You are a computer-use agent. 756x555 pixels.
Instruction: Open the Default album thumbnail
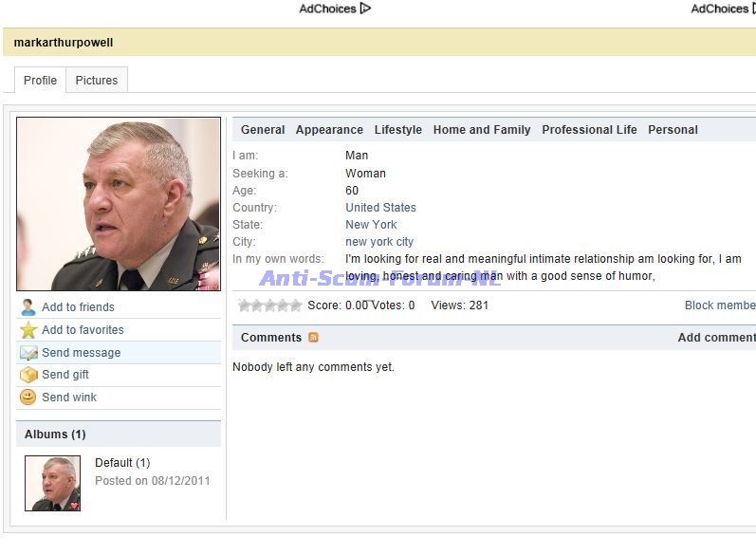point(53,483)
